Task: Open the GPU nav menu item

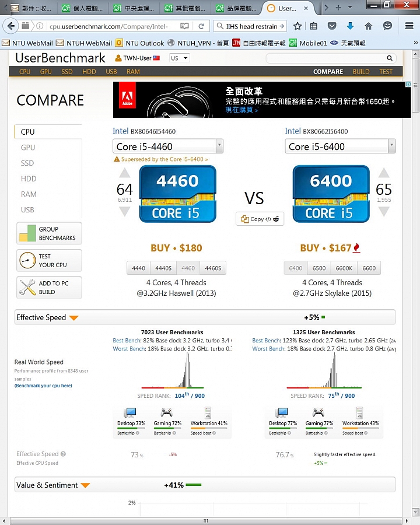Action: [46, 72]
